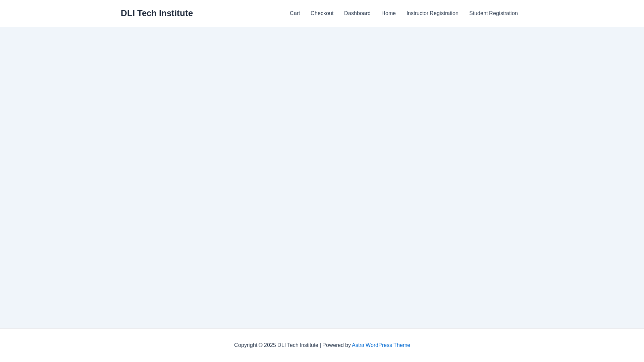Follow the Astra WordPress Theme link
Viewport: 644px width, 362px height.
[381, 345]
